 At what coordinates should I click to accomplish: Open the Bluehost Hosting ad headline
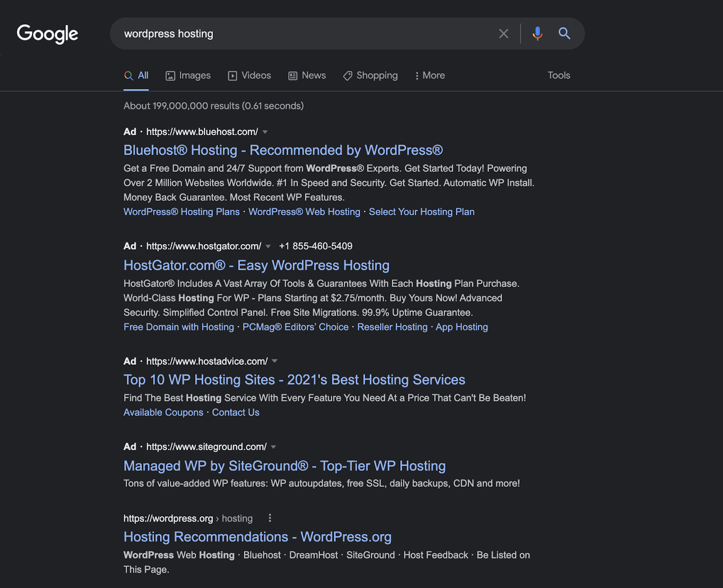(283, 150)
